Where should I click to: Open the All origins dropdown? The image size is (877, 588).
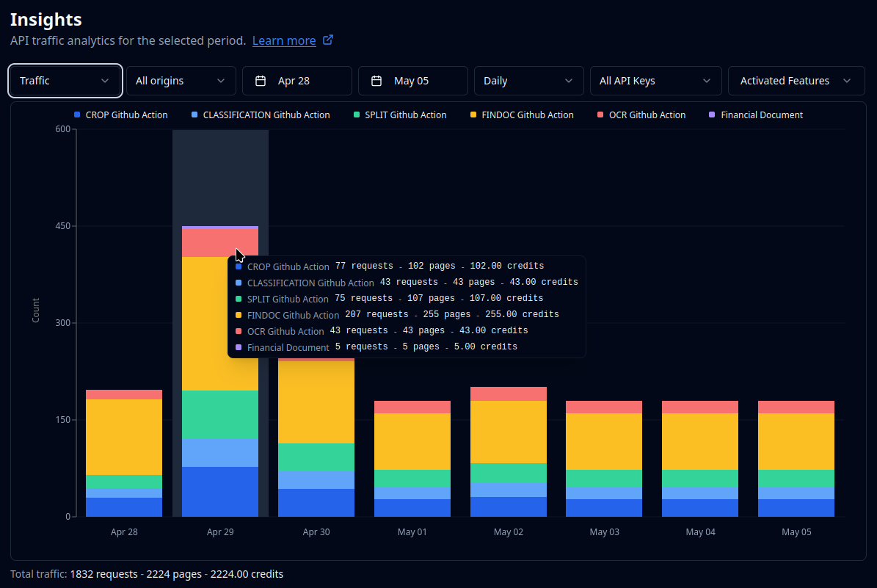pos(181,81)
